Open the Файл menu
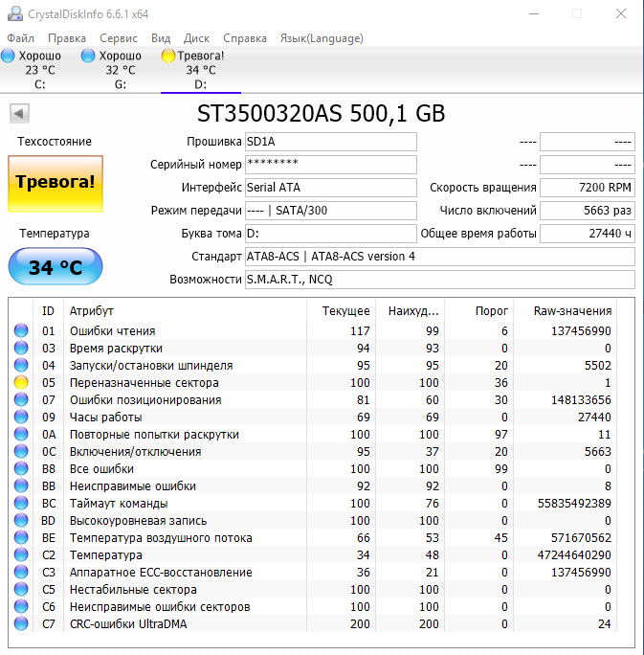Screen dimensions: 644x655 [20, 38]
